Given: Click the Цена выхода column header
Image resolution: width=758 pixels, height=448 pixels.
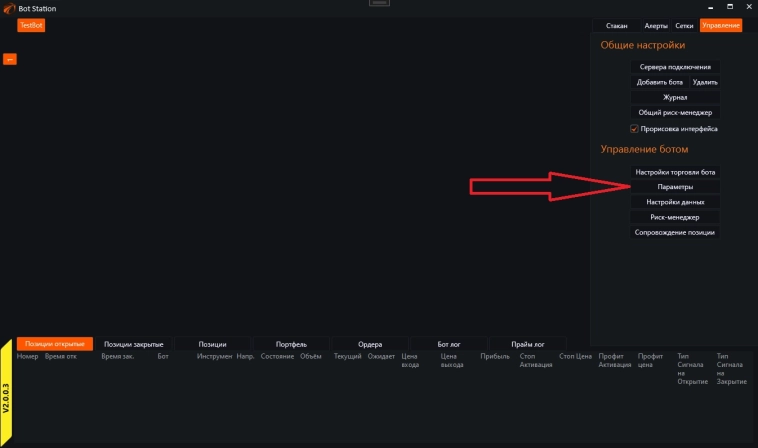Looking at the screenshot, I should click(452, 361).
